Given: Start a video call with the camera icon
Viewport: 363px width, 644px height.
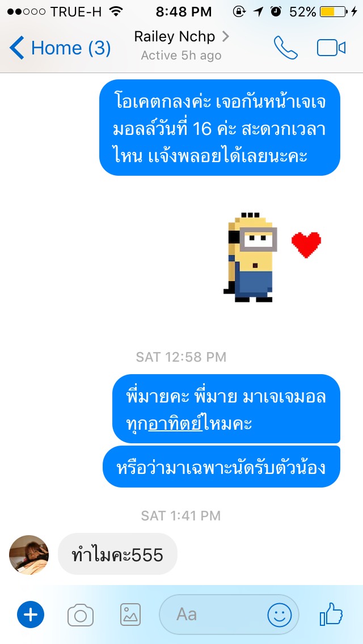Looking at the screenshot, I should coord(331,48).
